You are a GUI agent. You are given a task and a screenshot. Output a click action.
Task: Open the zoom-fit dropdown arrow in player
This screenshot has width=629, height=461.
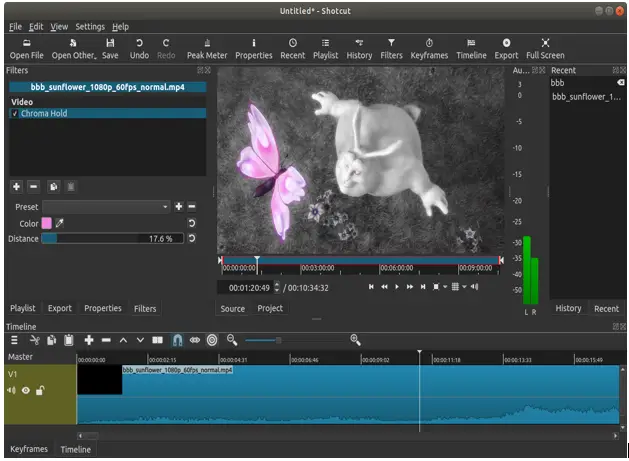[x=445, y=286]
